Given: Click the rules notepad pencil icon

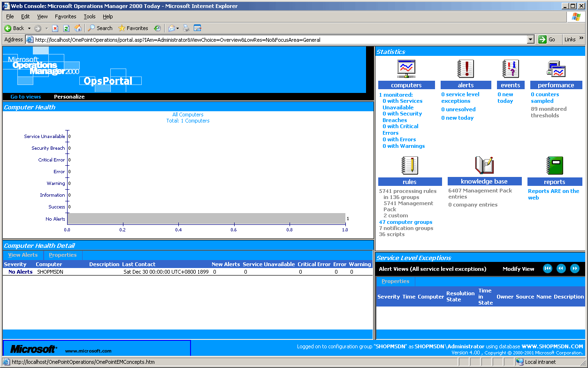Looking at the screenshot, I should (409, 166).
